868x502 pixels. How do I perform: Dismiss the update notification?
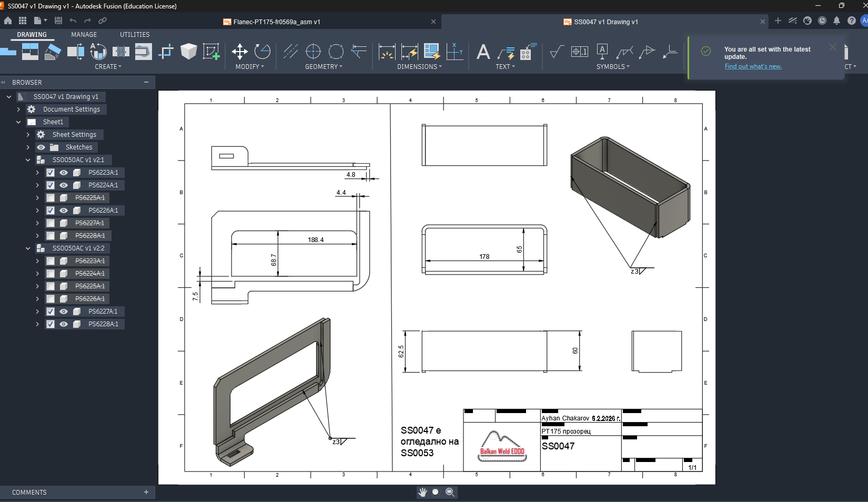(x=833, y=47)
